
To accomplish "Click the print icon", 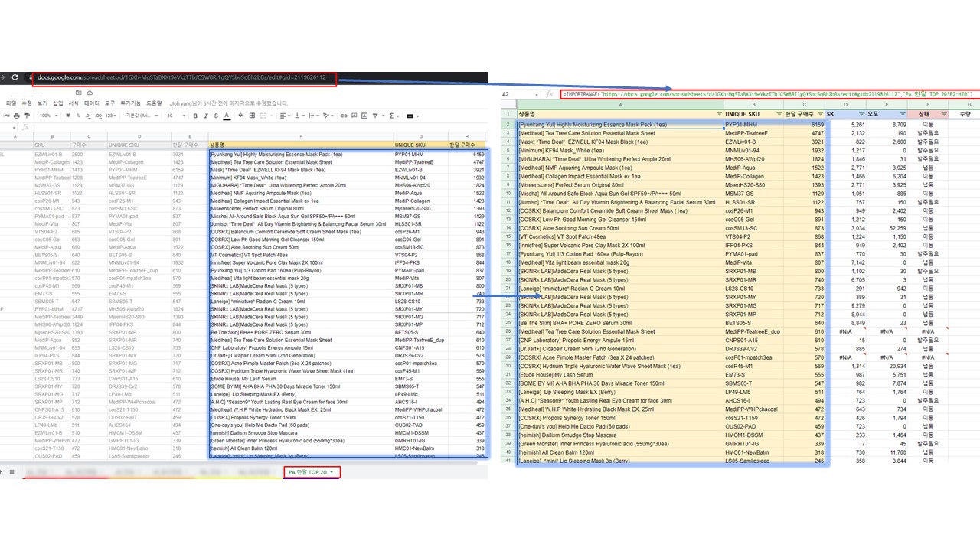I will (16, 116).
